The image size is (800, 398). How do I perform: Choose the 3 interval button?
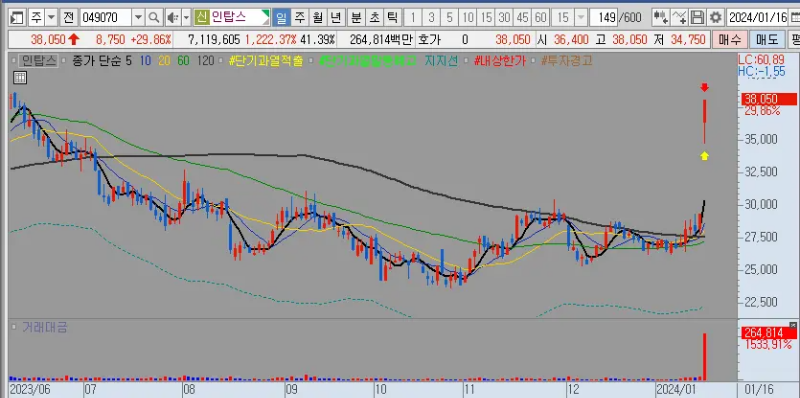click(431, 18)
